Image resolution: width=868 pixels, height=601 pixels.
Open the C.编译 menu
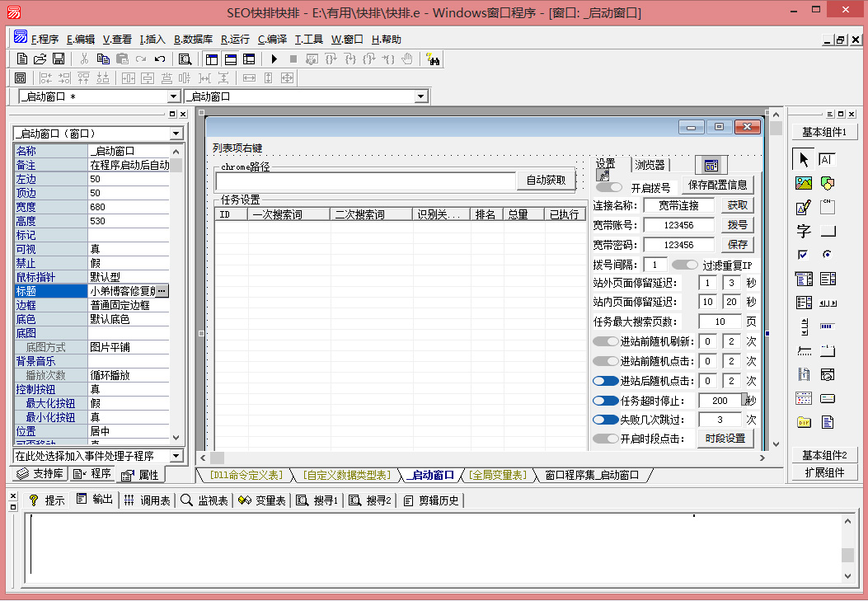(x=272, y=40)
